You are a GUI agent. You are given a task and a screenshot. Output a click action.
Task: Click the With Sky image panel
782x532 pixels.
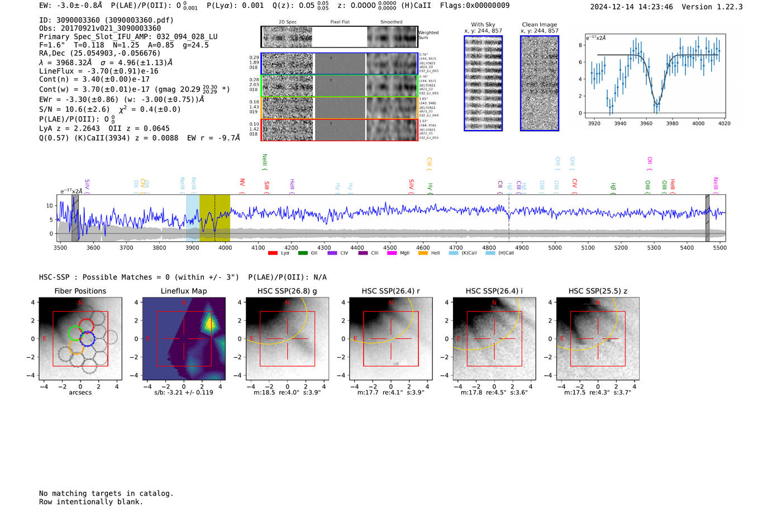[483, 83]
